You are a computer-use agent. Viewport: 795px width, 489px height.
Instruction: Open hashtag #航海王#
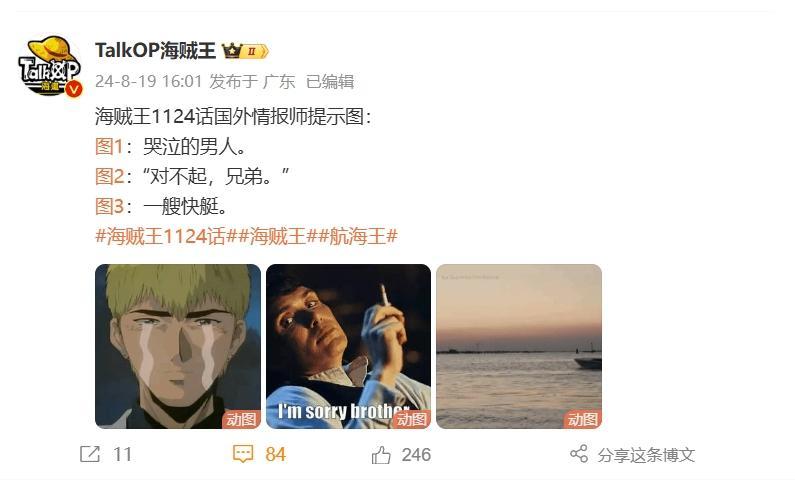(x=358, y=236)
